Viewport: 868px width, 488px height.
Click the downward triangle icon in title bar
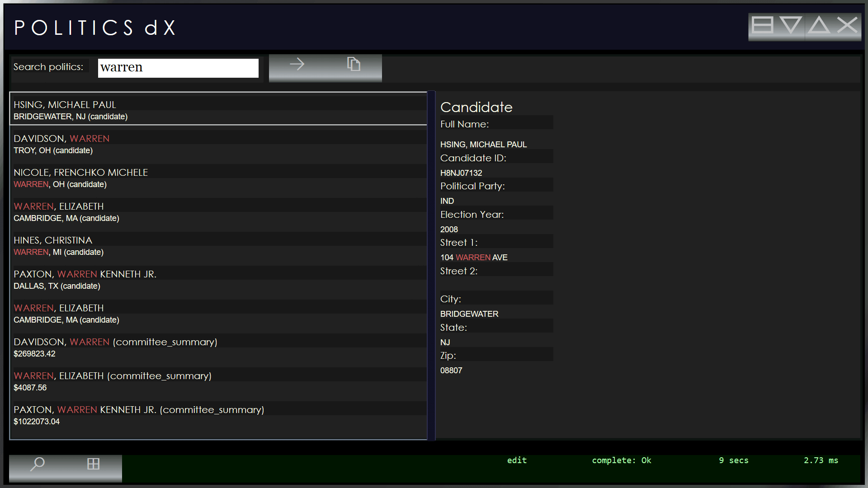coord(791,26)
